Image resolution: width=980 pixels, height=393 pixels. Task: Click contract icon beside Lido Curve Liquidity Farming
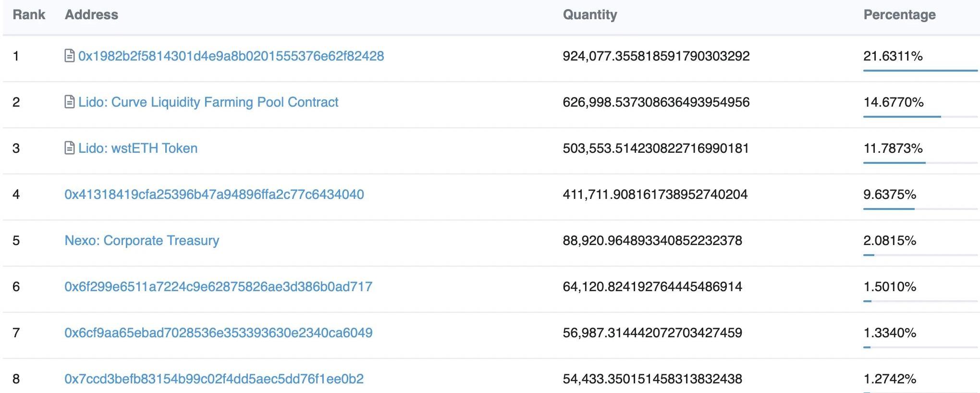(70, 102)
